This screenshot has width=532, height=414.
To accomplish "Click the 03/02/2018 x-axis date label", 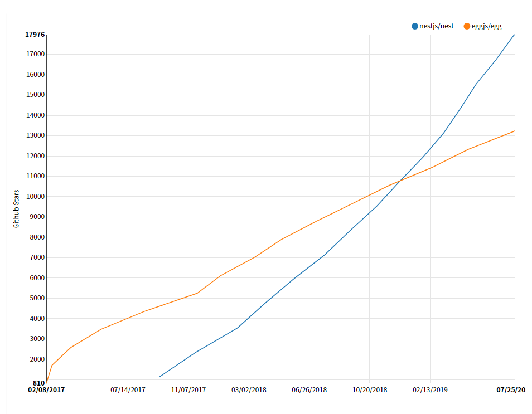I will [x=249, y=390].
